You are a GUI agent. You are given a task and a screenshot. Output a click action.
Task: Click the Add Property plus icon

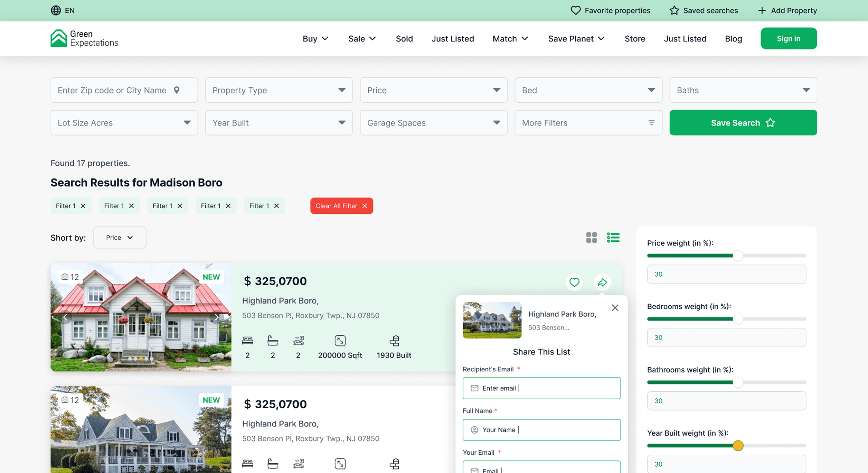pyautogui.click(x=762, y=10)
